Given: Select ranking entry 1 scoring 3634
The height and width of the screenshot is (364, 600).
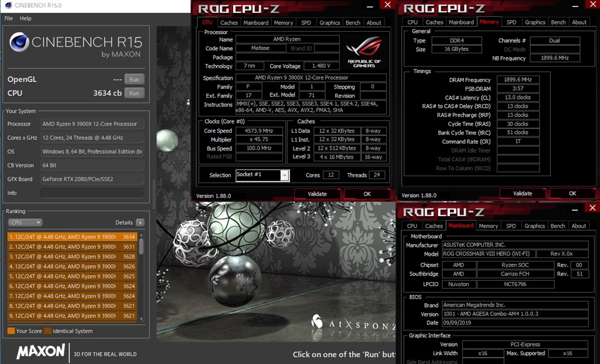Looking at the screenshot, I should coord(72,236).
